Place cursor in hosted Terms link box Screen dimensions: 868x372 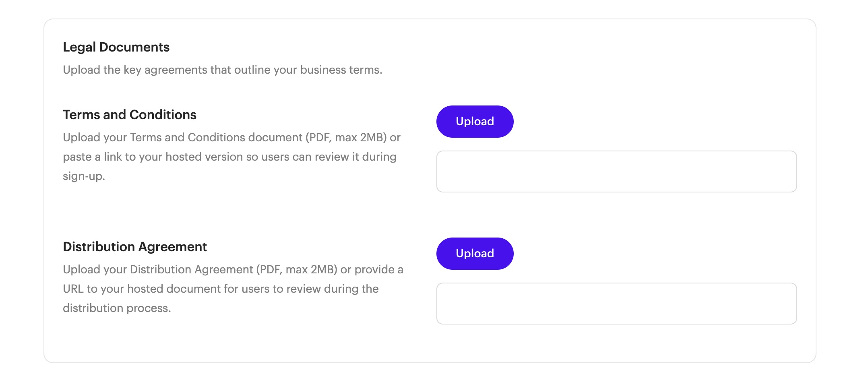[x=616, y=172]
